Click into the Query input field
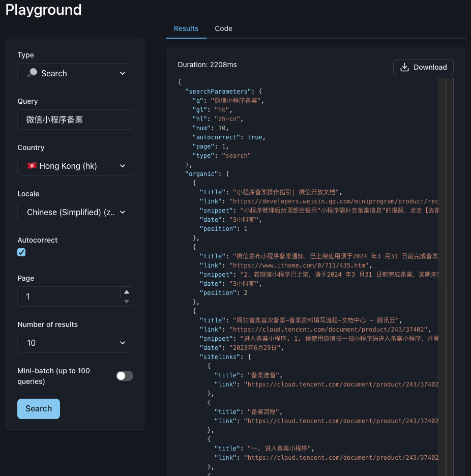Screen dimensions: 471x476 (75, 120)
